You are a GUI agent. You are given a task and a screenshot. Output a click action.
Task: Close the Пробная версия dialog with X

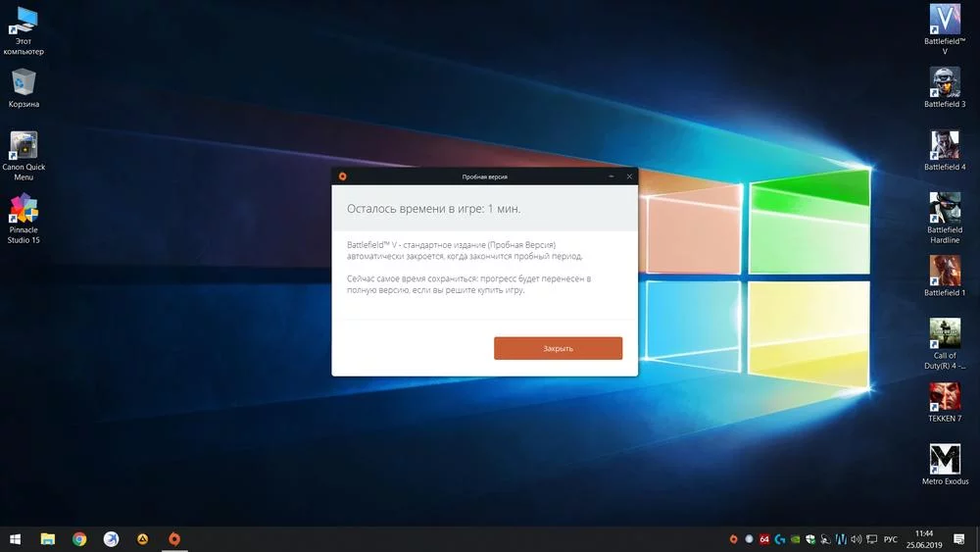pyautogui.click(x=629, y=176)
